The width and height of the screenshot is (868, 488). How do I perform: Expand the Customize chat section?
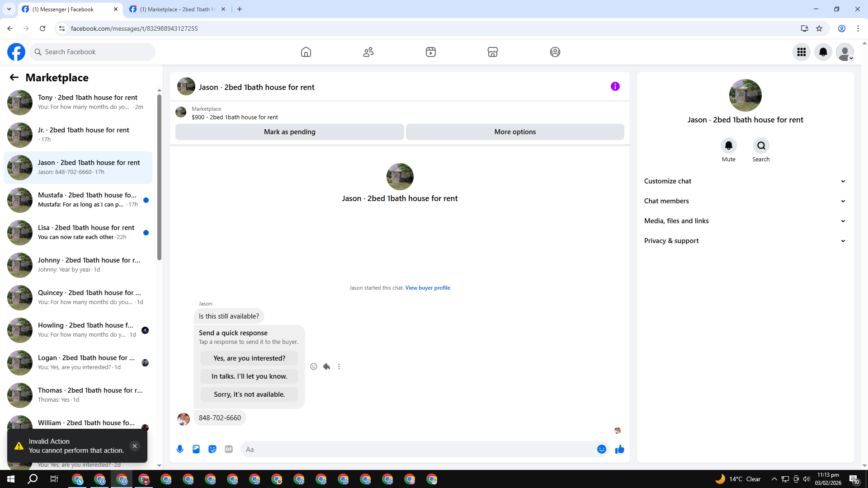point(745,181)
